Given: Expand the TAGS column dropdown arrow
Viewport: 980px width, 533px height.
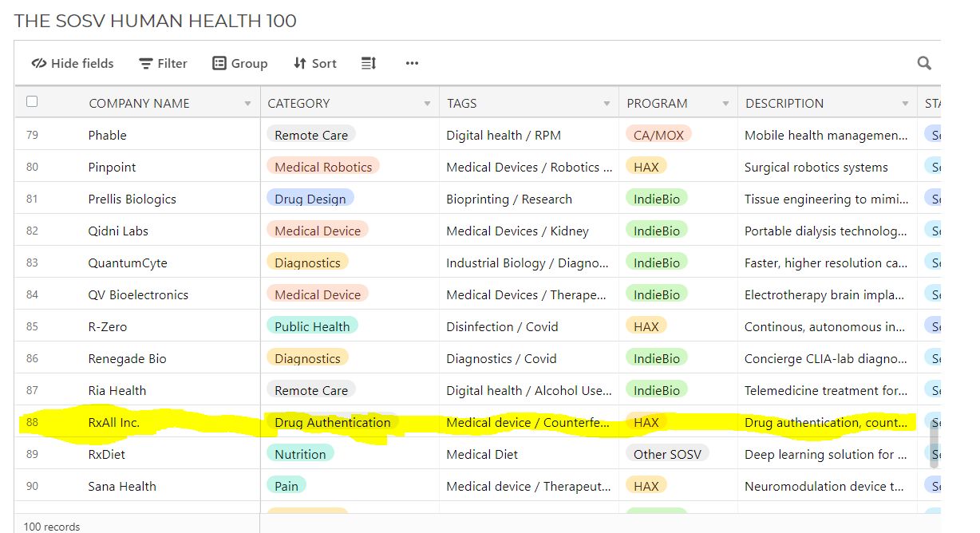Looking at the screenshot, I should click(x=606, y=104).
